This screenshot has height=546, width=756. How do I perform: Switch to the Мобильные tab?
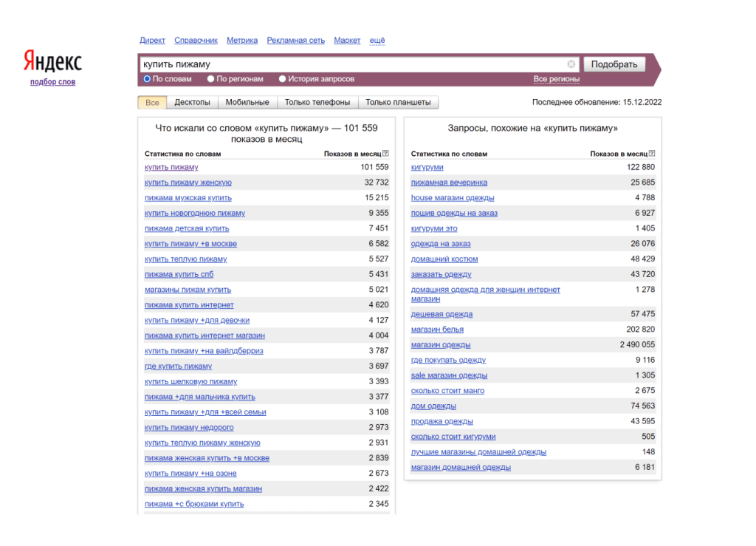point(247,103)
